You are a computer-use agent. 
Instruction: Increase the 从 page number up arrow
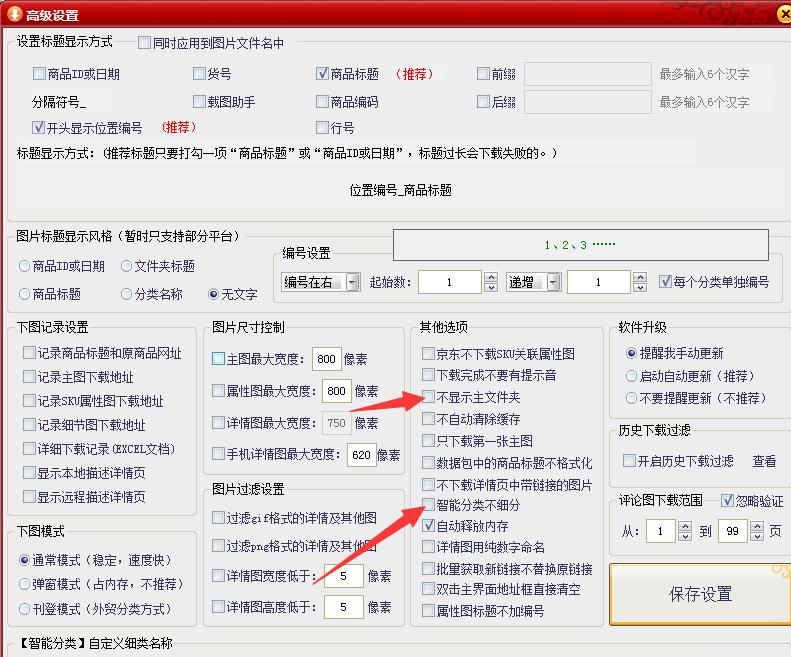point(685,526)
